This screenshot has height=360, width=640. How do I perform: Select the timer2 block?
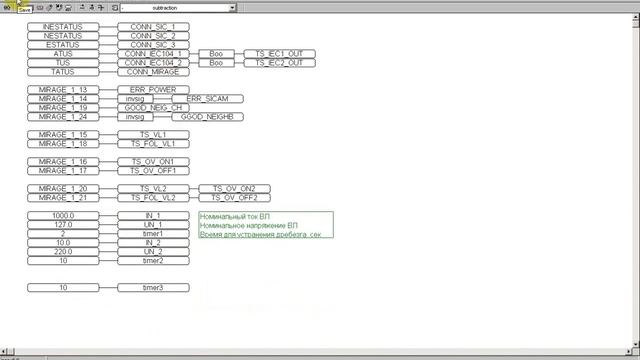(153, 260)
